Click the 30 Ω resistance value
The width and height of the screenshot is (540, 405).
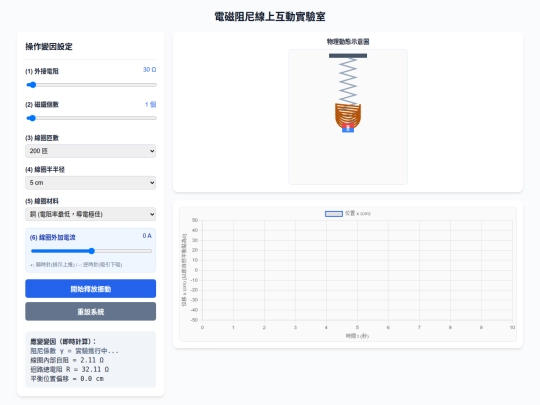pos(149,70)
